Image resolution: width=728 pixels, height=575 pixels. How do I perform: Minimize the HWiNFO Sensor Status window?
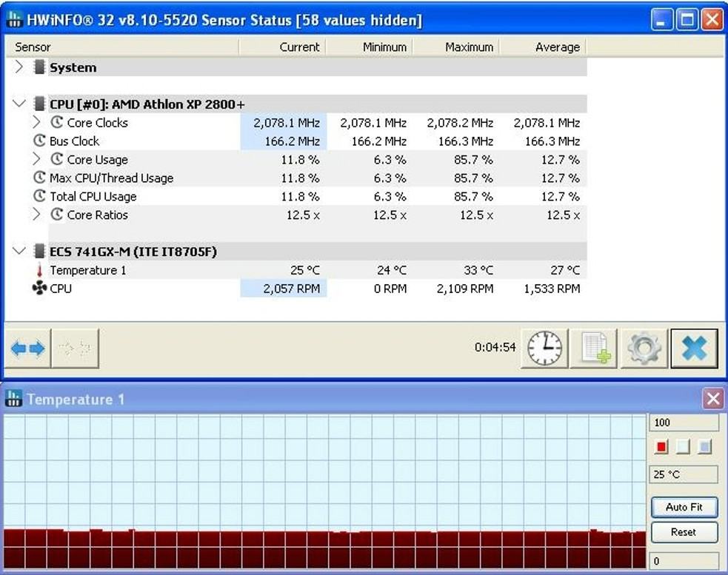click(x=661, y=20)
